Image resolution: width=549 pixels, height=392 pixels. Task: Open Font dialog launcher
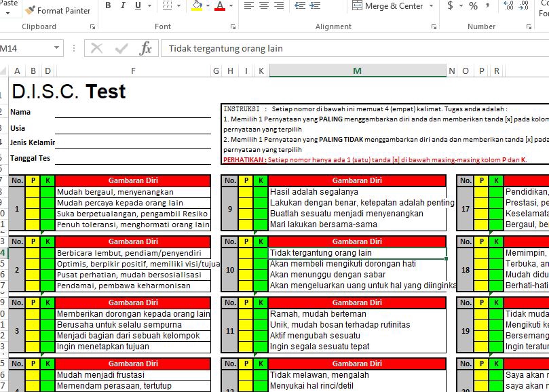click(x=233, y=26)
